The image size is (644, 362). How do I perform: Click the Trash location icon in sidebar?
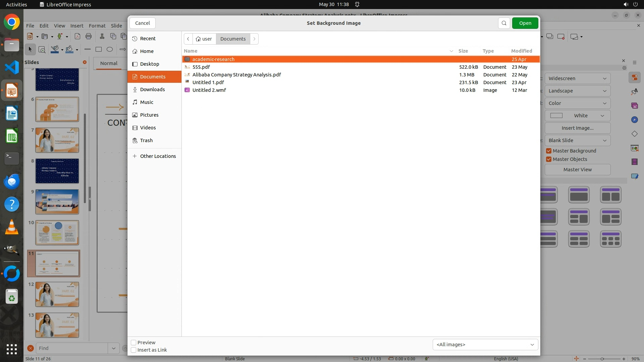point(135,140)
